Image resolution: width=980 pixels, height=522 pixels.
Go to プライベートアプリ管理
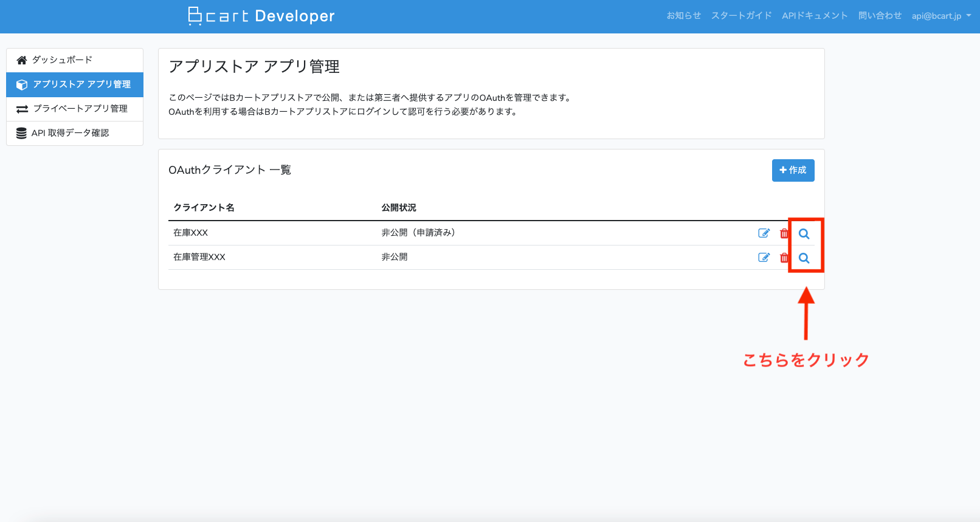[80, 109]
